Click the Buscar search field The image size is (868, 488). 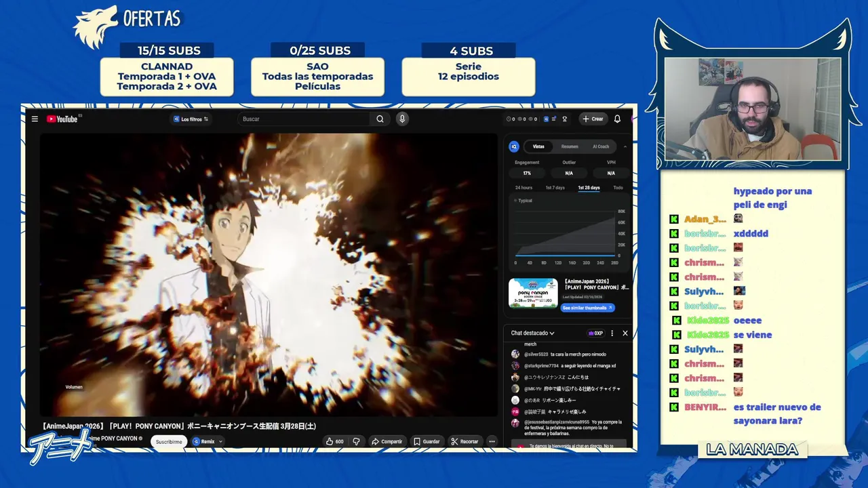(x=305, y=119)
